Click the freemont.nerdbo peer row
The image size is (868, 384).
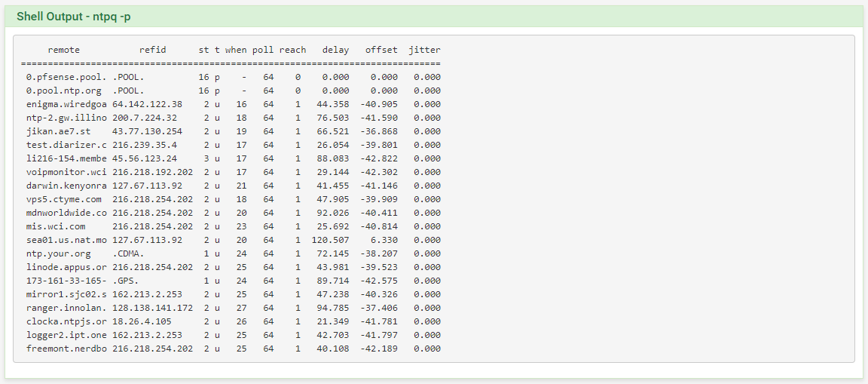coord(233,349)
